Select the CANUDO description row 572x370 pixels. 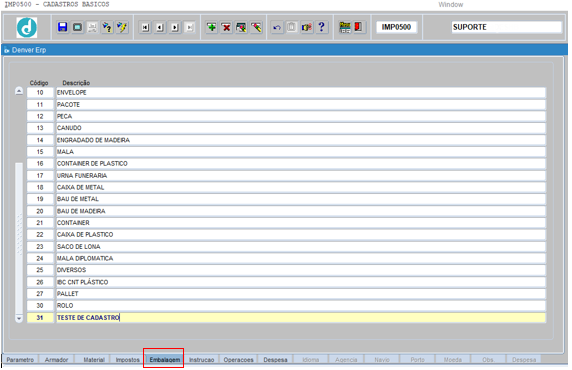301,128
